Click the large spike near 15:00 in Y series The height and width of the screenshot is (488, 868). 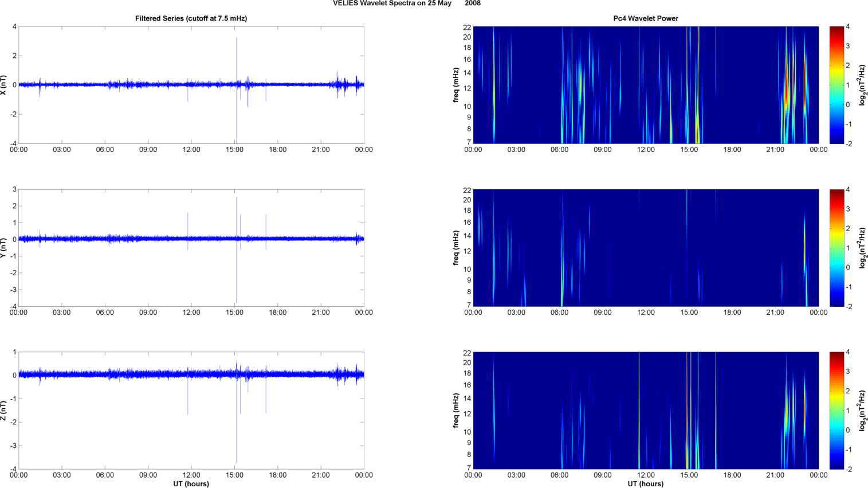pyautogui.click(x=236, y=249)
